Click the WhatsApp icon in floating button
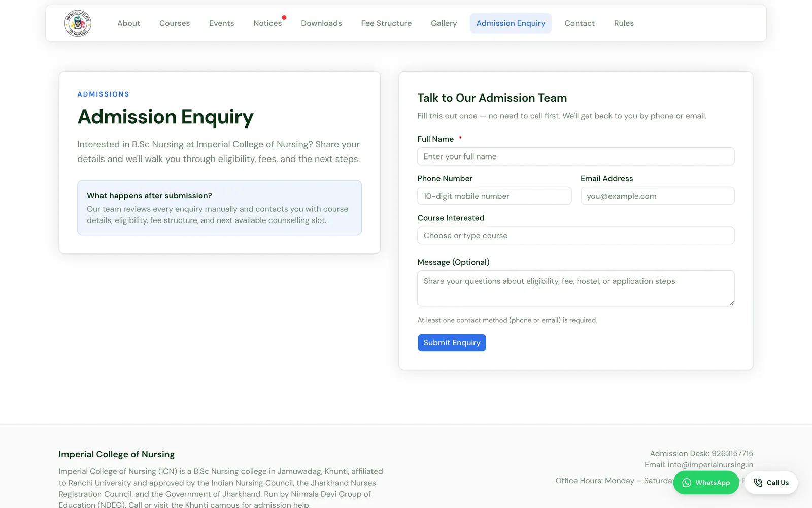812x508 pixels. pos(687,483)
